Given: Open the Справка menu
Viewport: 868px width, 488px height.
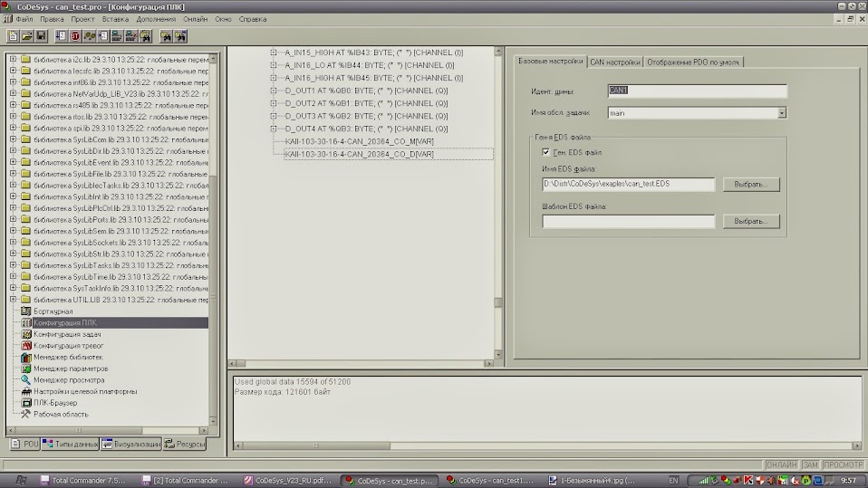Looking at the screenshot, I should pos(253,19).
